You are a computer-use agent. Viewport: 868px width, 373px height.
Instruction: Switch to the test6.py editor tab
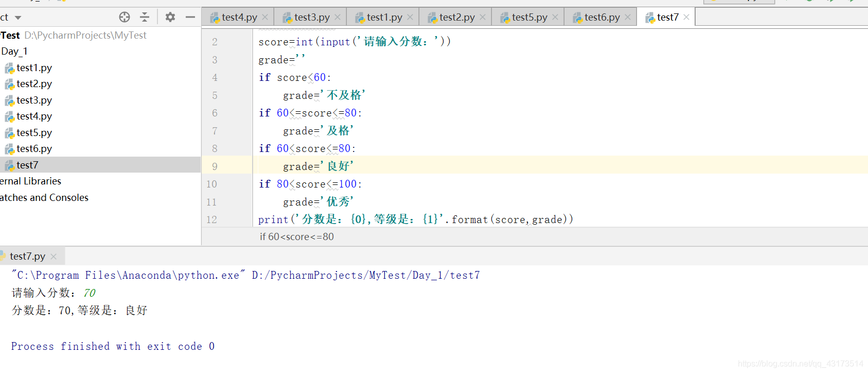tap(602, 17)
